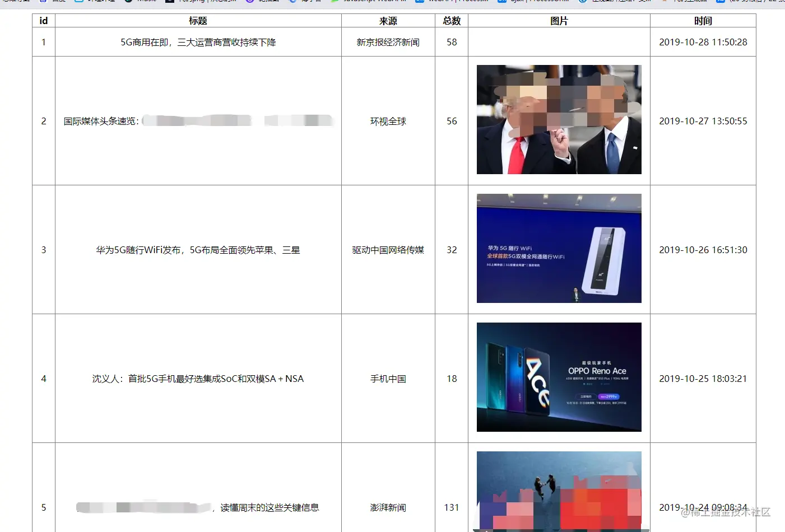Open the photo of two men in suits

[x=559, y=119]
